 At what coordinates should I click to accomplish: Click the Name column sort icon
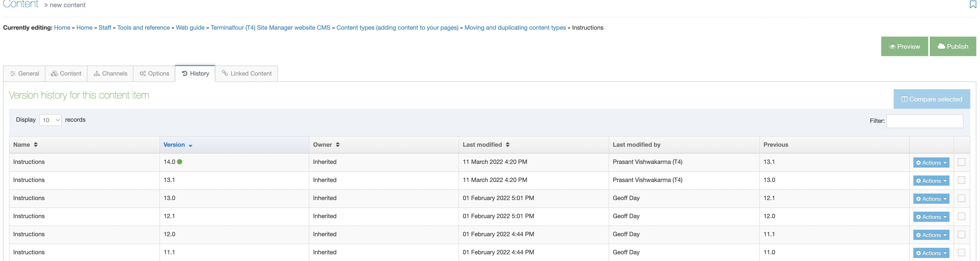pos(36,145)
